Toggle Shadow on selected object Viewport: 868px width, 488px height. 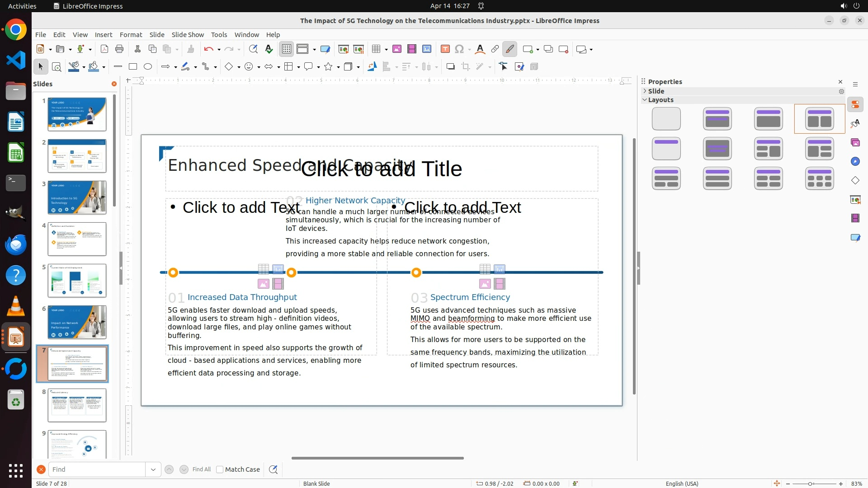coord(450,67)
